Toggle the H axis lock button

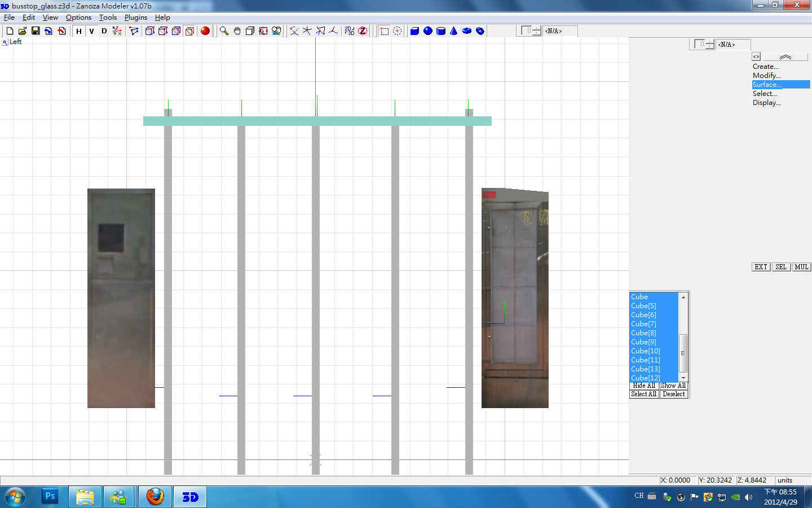(79, 31)
